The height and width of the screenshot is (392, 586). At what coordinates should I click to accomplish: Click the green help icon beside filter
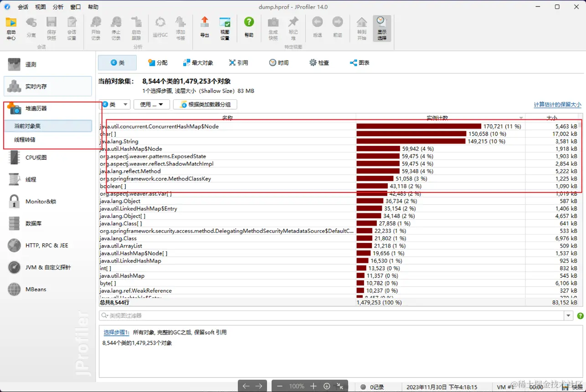[x=581, y=316]
